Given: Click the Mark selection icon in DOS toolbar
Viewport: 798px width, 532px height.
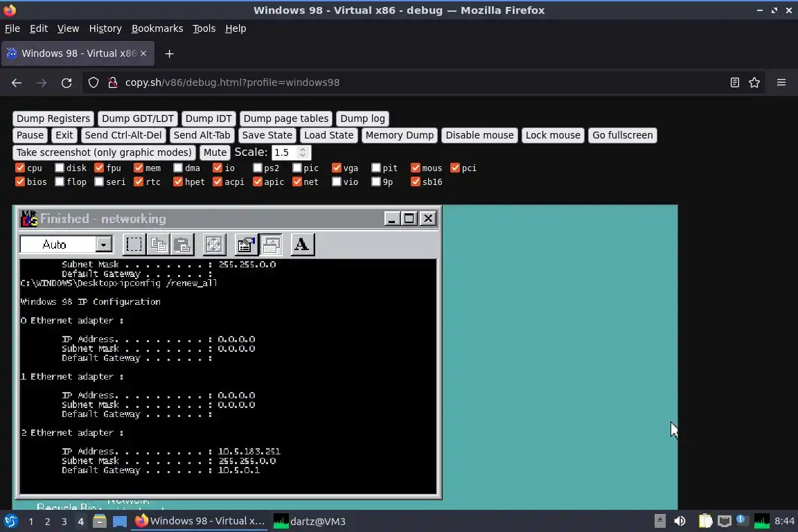Looking at the screenshot, I should pos(134,245).
